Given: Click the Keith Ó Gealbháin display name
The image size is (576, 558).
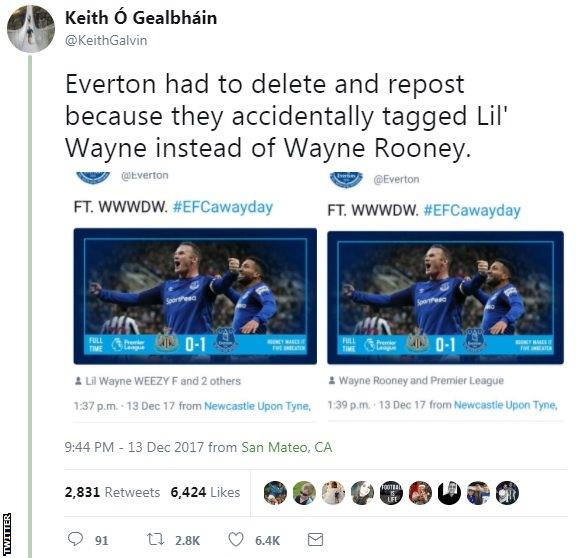Looking at the screenshot, I should [141, 18].
